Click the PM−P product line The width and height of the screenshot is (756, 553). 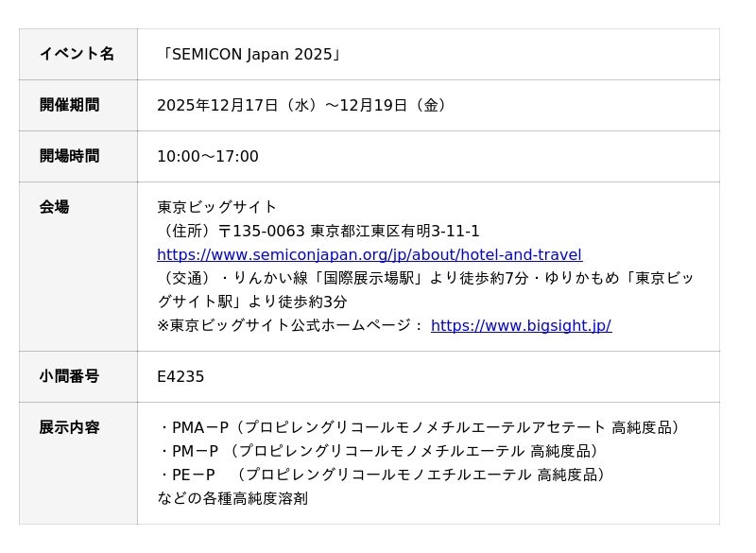coord(380,451)
